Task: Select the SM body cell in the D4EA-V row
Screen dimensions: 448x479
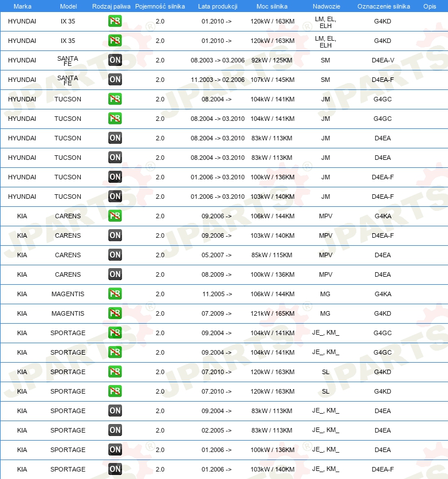Action: (x=325, y=60)
